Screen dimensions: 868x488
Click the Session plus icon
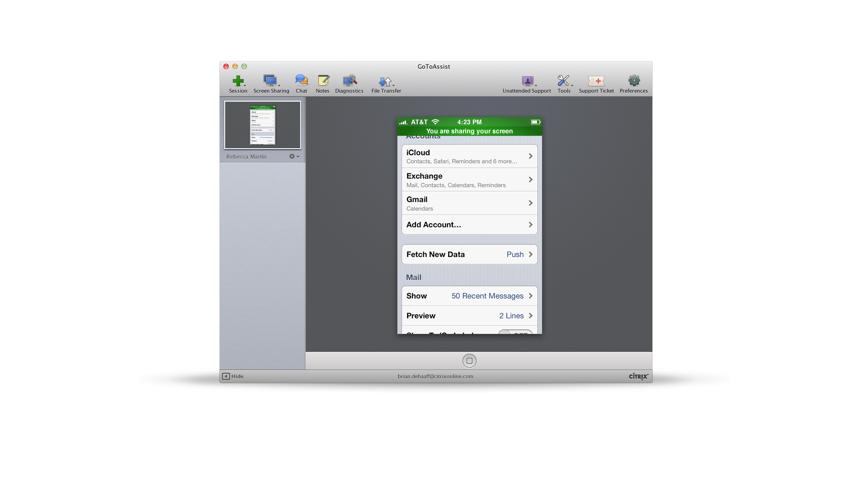[238, 81]
